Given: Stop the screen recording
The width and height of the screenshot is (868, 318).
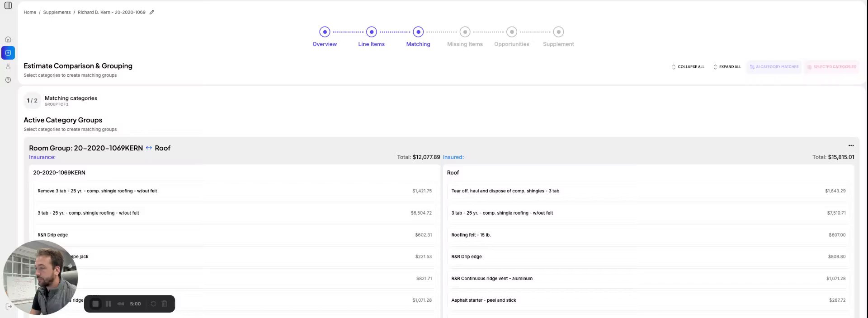Looking at the screenshot, I should 95,304.
